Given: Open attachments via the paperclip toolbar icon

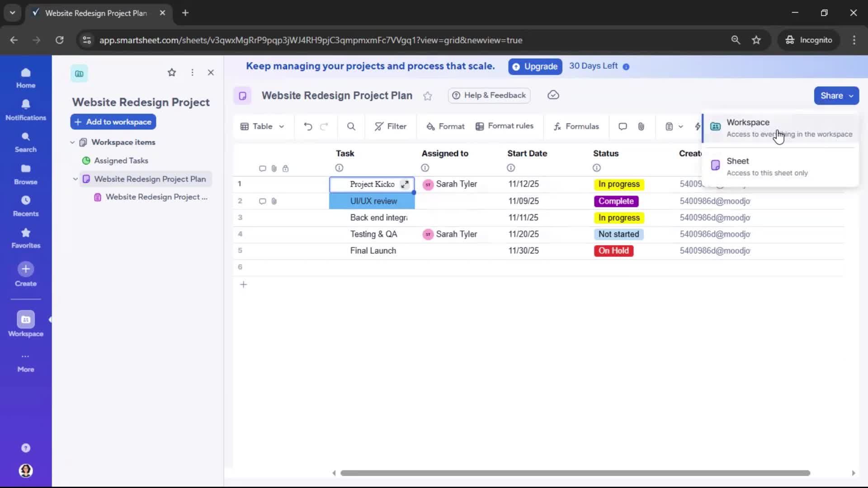Looking at the screenshot, I should pos(641,127).
